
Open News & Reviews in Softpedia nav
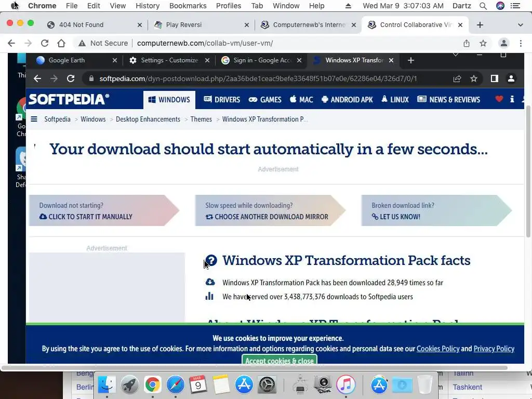coord(448,99)
